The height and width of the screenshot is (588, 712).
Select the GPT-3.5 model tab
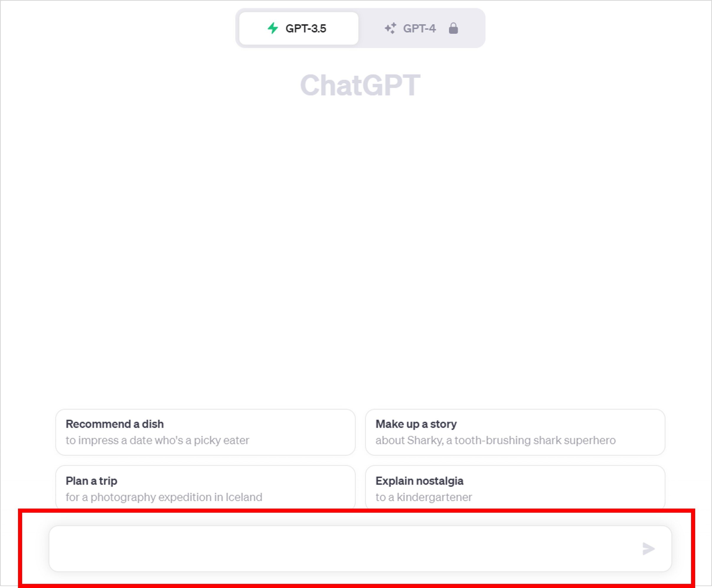click(x=299, y=28)
